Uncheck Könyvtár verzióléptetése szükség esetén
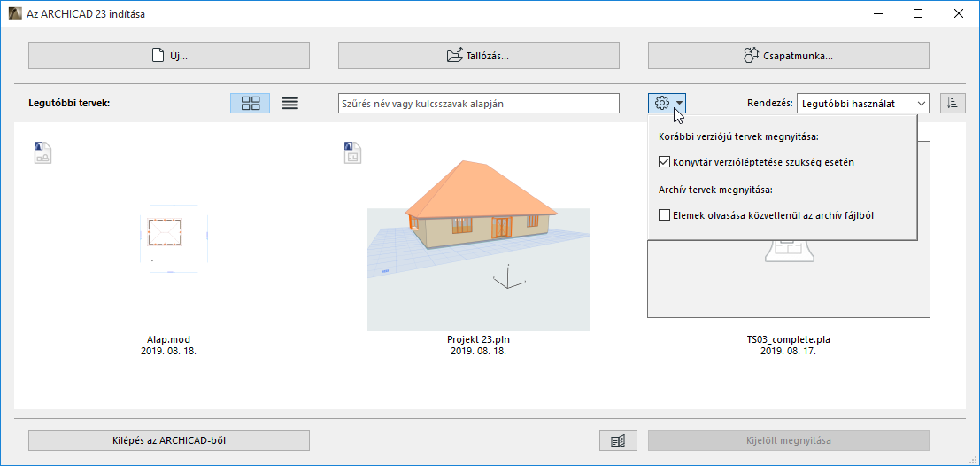The width and height of the screenshot is (980, 466). [x=664, y=162]
